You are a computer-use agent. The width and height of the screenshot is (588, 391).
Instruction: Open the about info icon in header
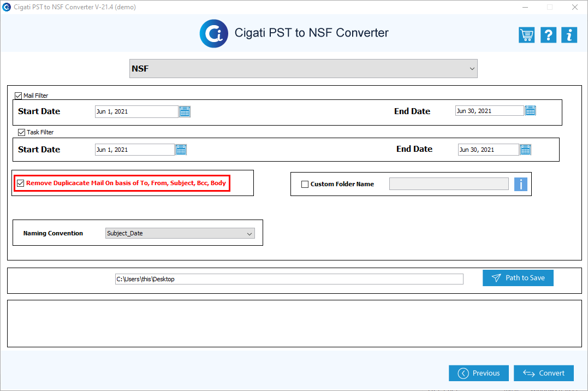tap(569, 35)
